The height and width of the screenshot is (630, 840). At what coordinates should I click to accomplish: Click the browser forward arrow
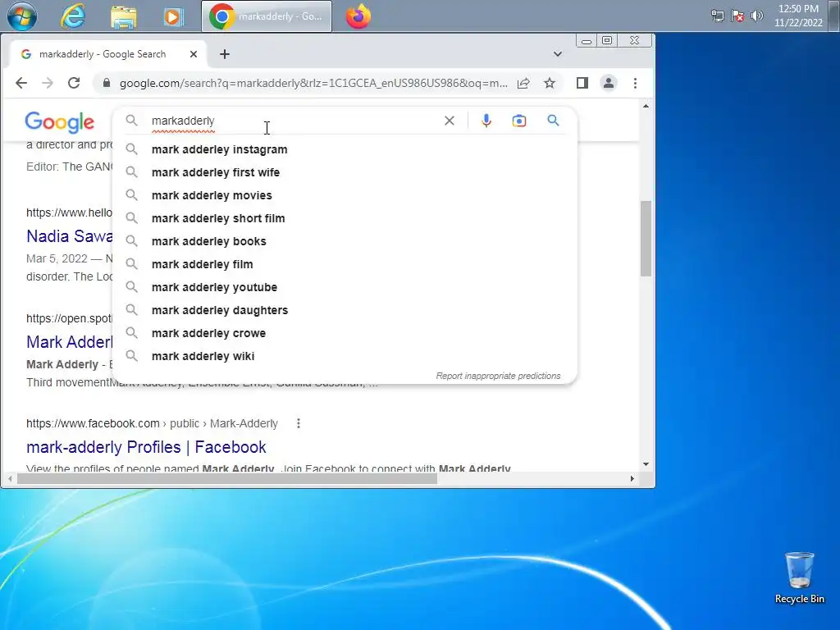click(x=47, y=83)
